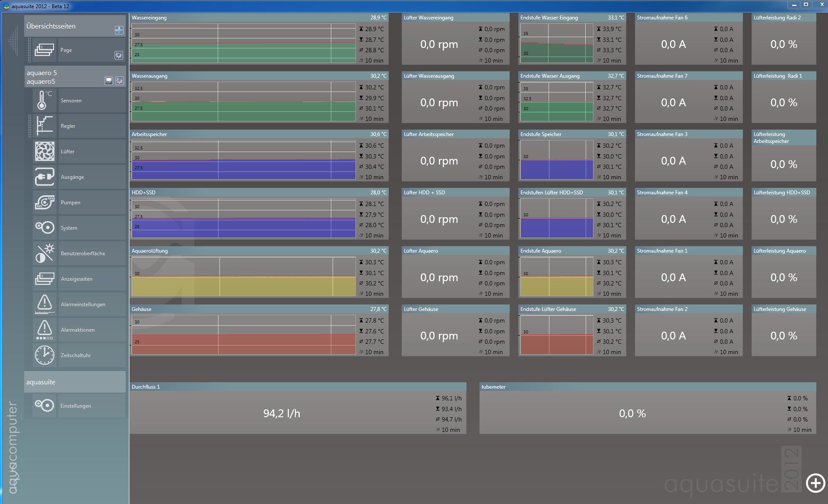This screenshot has width=828, height=504.
Task: Open the Benutzeroberfläche brightness icon
Action: (44, 254)
